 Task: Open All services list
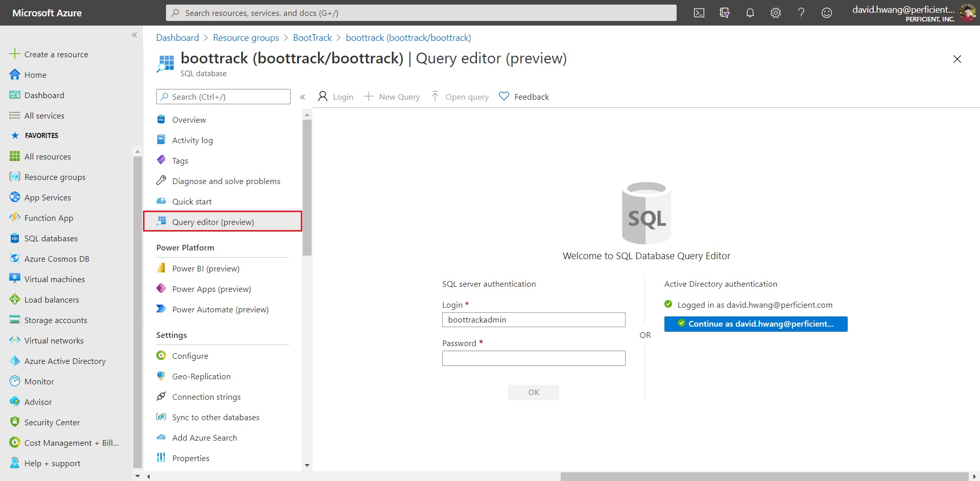pyautogui.click(x=44, y=116)
